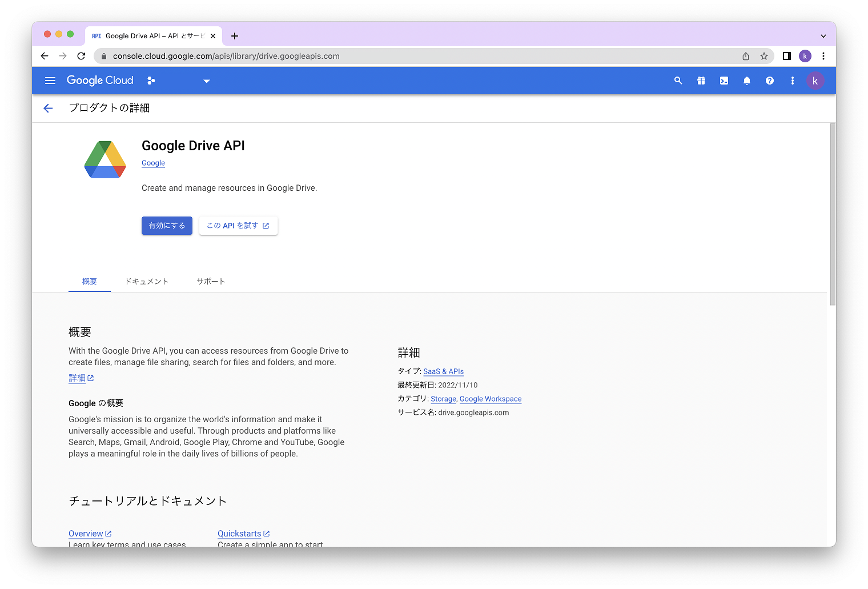Click the Google Cloud logo
The width and height of the screenshot is (868, 589).
100,81
